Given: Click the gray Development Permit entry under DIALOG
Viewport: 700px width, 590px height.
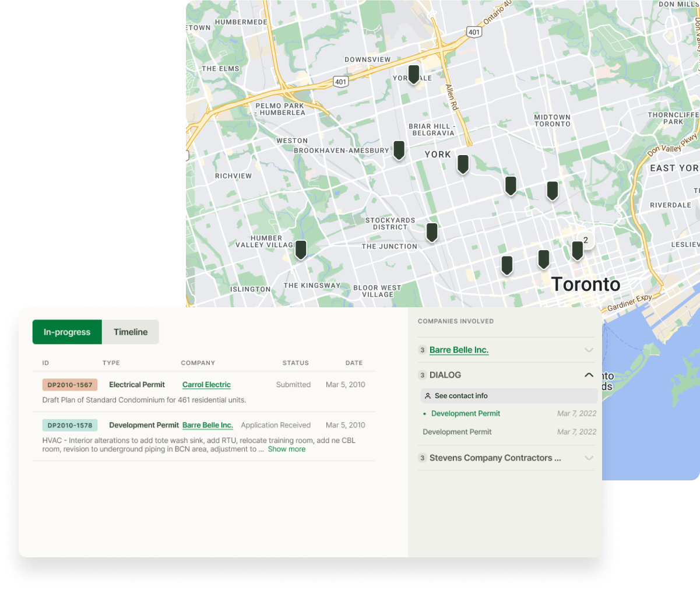Looking at the screenshot, I should (457, 432).
